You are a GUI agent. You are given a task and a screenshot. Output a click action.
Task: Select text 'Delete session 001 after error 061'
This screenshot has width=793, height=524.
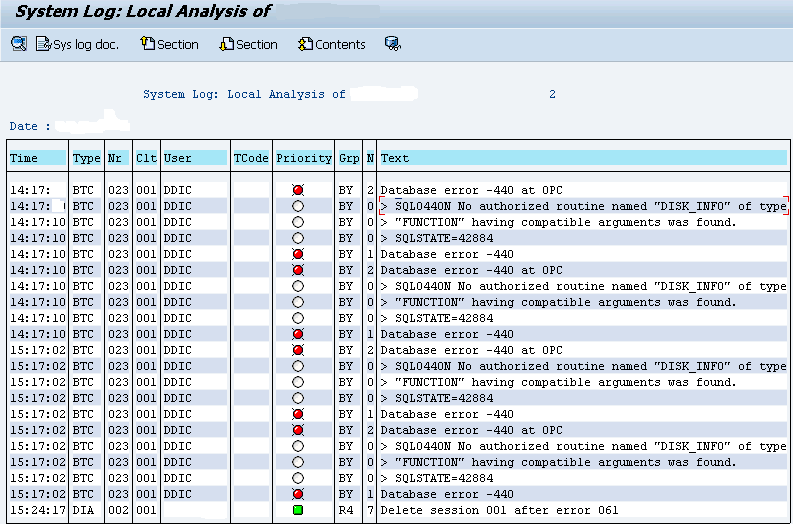tap(499, 510)
